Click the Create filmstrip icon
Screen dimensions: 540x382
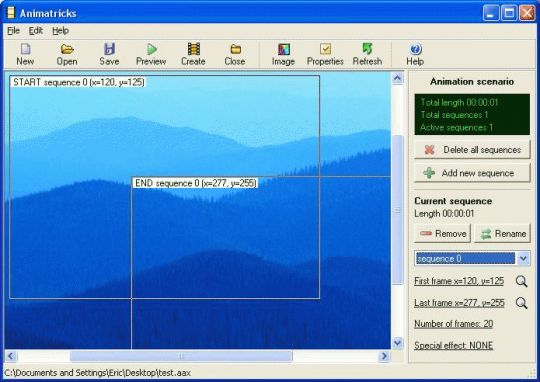tap(194, 49)
